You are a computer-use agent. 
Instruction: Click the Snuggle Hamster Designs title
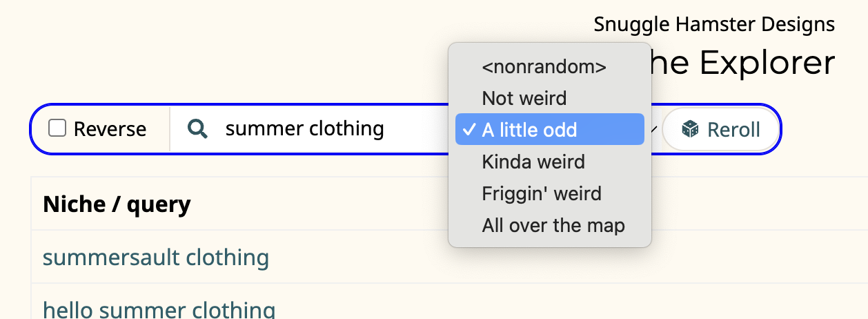tap(714, 25)
